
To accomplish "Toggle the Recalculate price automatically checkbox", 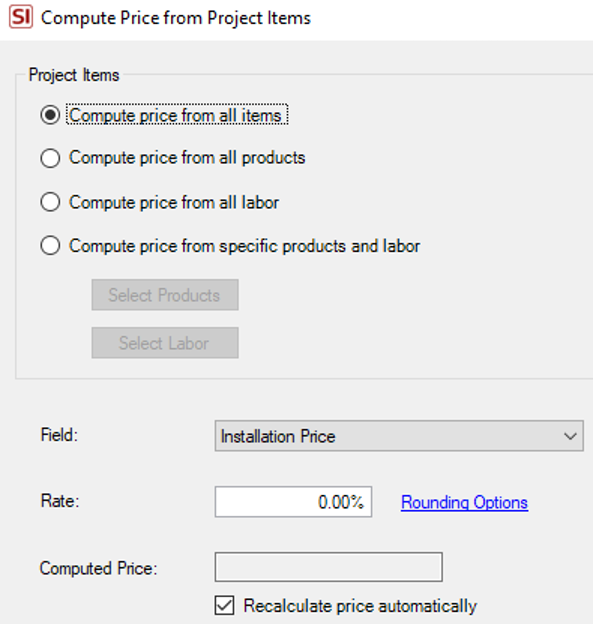I will coord(224,605).
